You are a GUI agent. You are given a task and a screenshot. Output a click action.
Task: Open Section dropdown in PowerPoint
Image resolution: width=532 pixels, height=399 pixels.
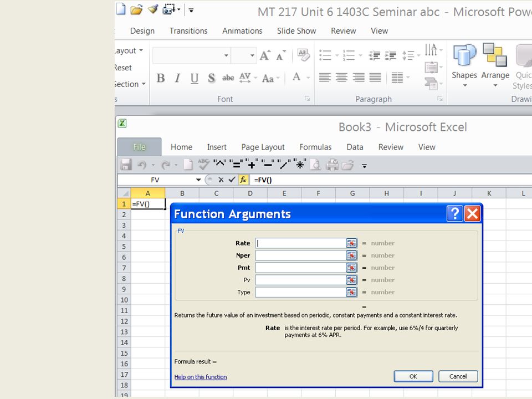click(x=130, y=84)
